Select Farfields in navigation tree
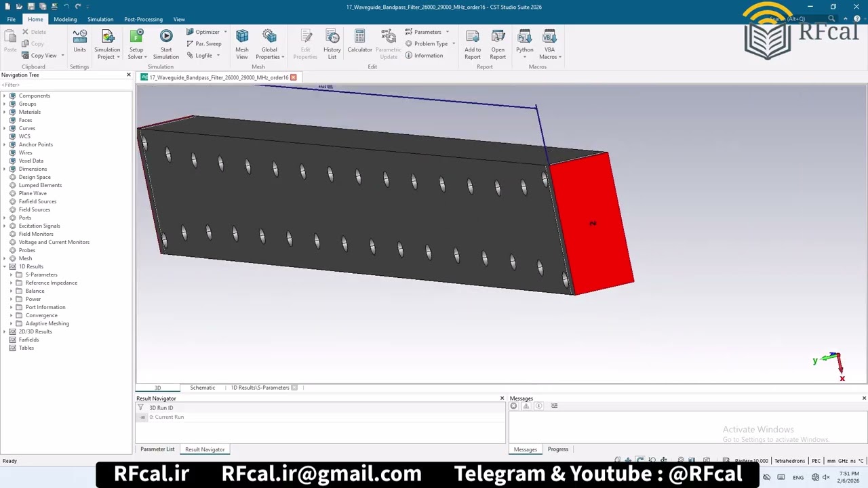Image resolution: width=868 pixels, height=488 pixels. coord(28,340)
